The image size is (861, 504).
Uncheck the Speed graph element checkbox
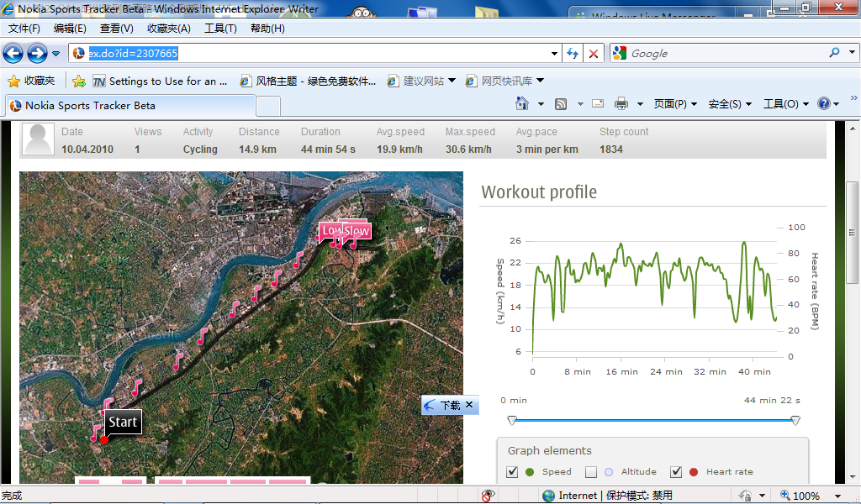[x=512, y=471]
